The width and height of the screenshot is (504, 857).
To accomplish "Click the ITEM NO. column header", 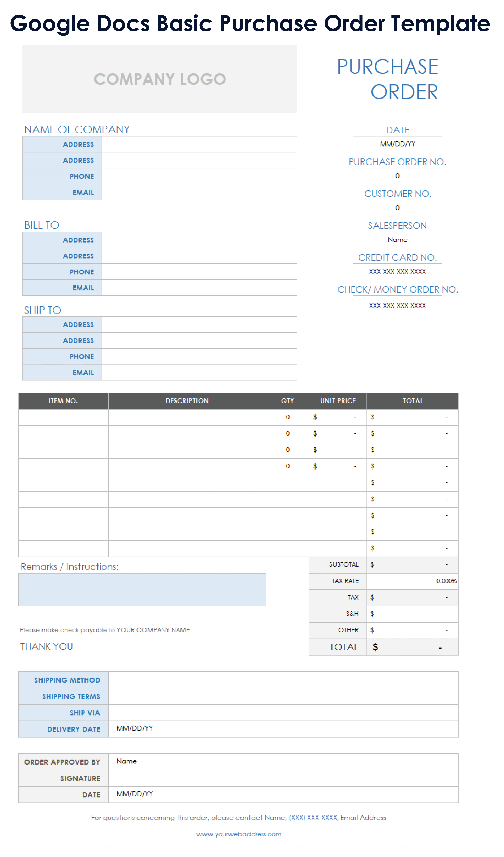I will pos(63,401).
